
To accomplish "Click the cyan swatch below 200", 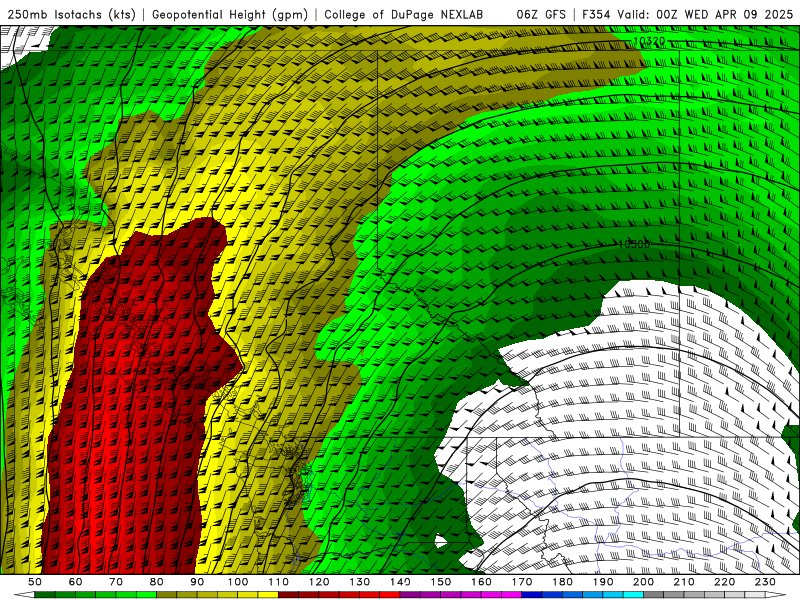I will tap(633, 595).
